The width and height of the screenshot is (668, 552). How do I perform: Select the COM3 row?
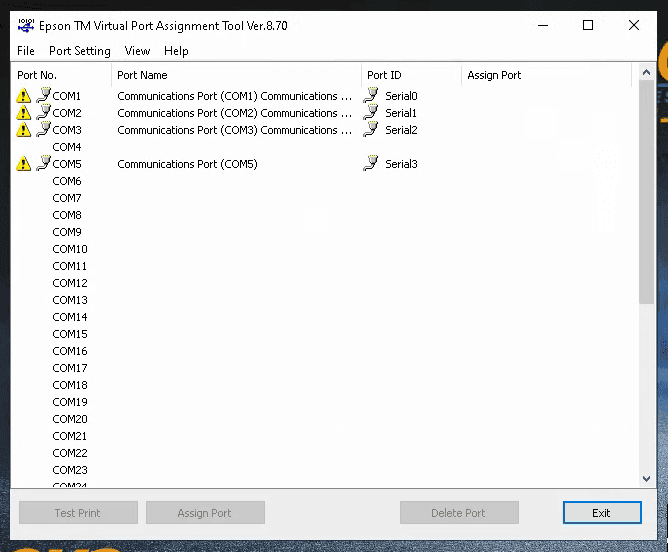[322, 130]
